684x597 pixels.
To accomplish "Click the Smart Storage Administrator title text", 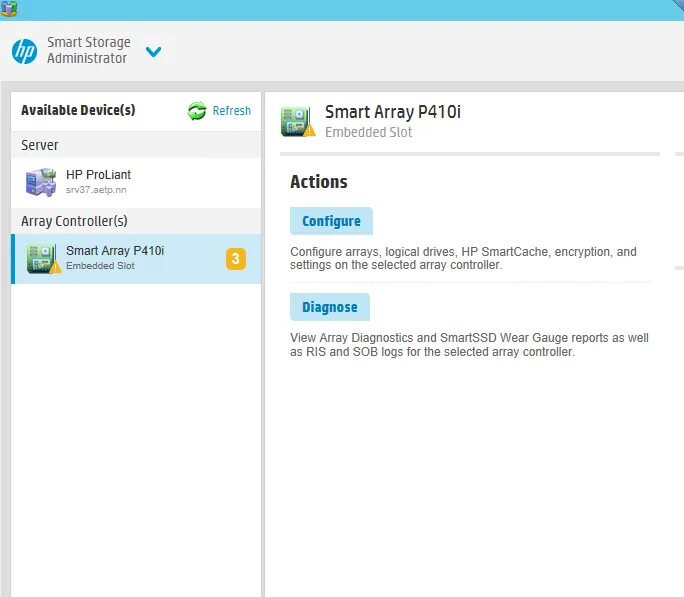I will (89, 50).
